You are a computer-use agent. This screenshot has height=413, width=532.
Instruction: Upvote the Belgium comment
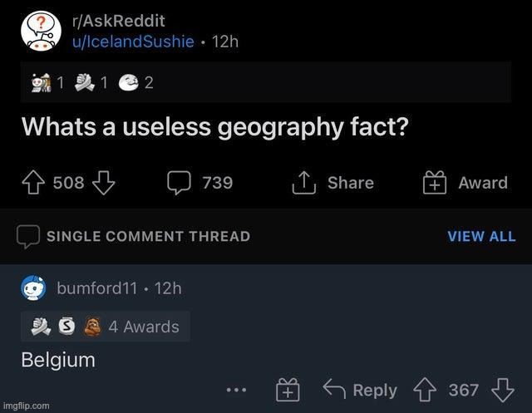(x=425, y=390)
